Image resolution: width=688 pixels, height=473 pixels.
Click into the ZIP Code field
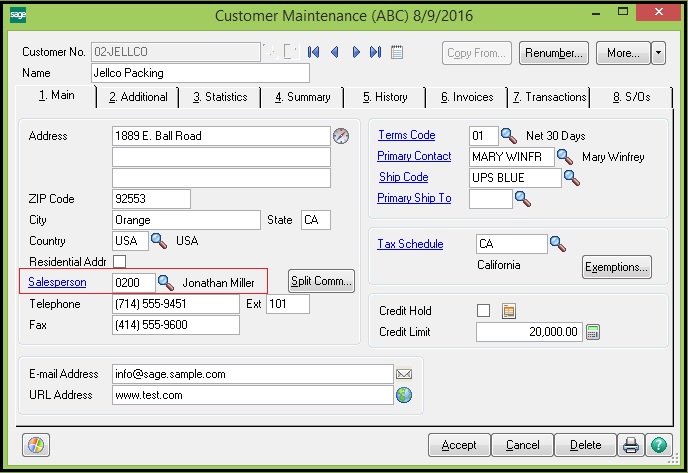[150, 199]
